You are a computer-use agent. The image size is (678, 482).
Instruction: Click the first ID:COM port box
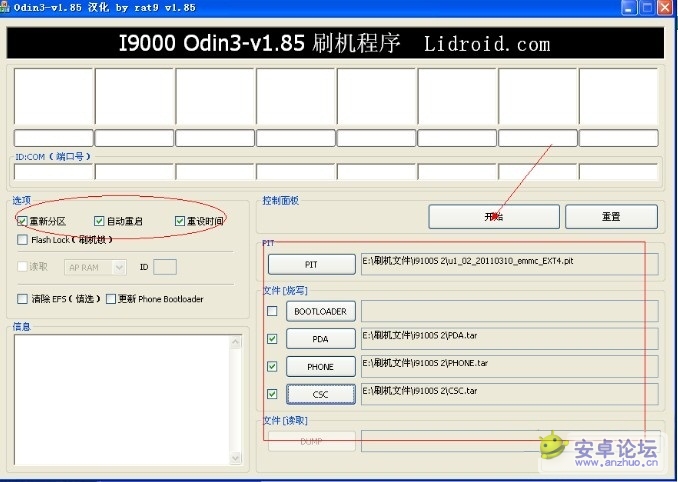coord(54,172)
